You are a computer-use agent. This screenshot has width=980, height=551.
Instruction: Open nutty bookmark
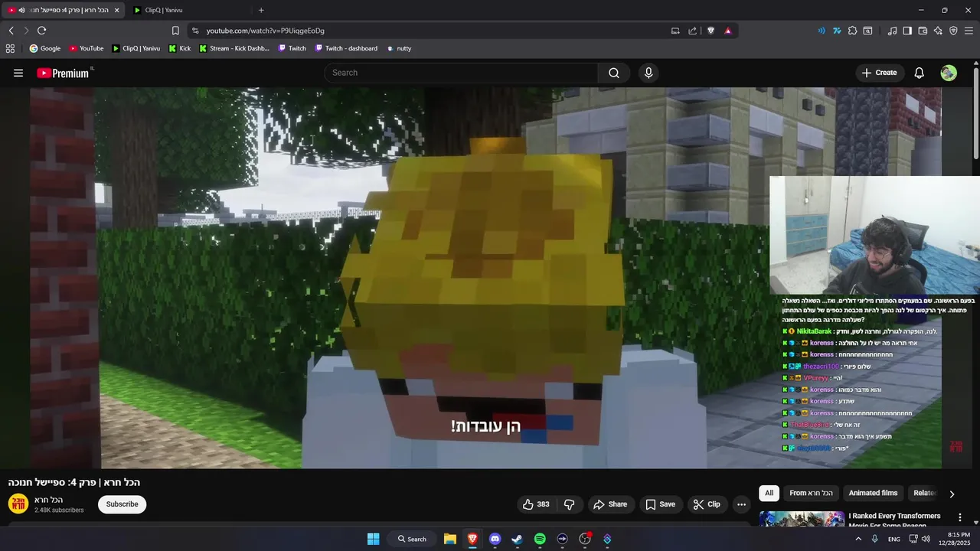point(398,48)
